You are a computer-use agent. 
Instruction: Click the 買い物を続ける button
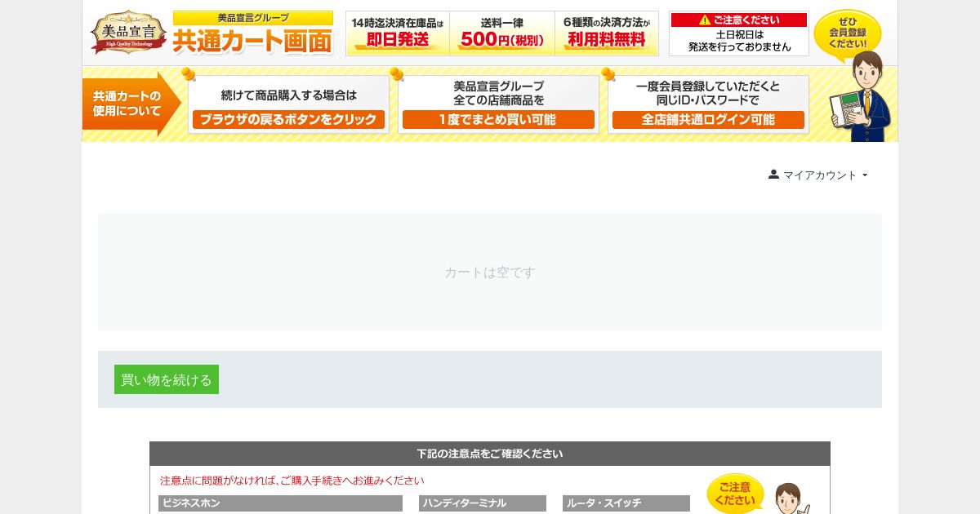click(x=167, y=379)
